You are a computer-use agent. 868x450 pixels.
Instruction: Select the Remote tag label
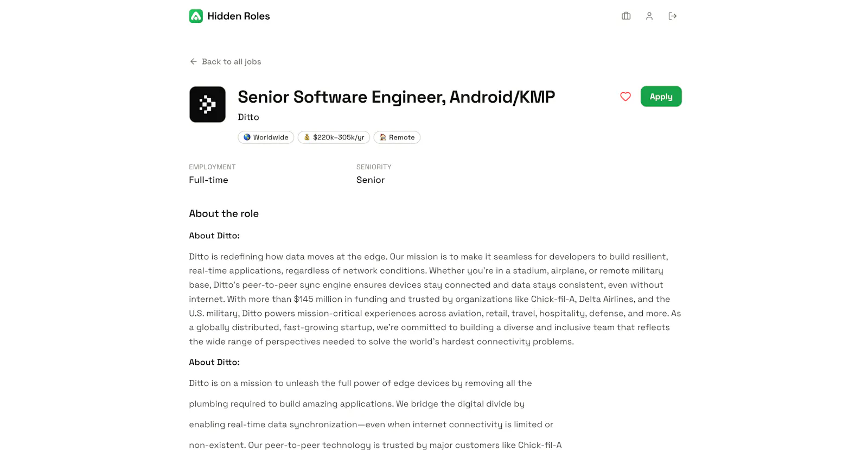[402, 137]
